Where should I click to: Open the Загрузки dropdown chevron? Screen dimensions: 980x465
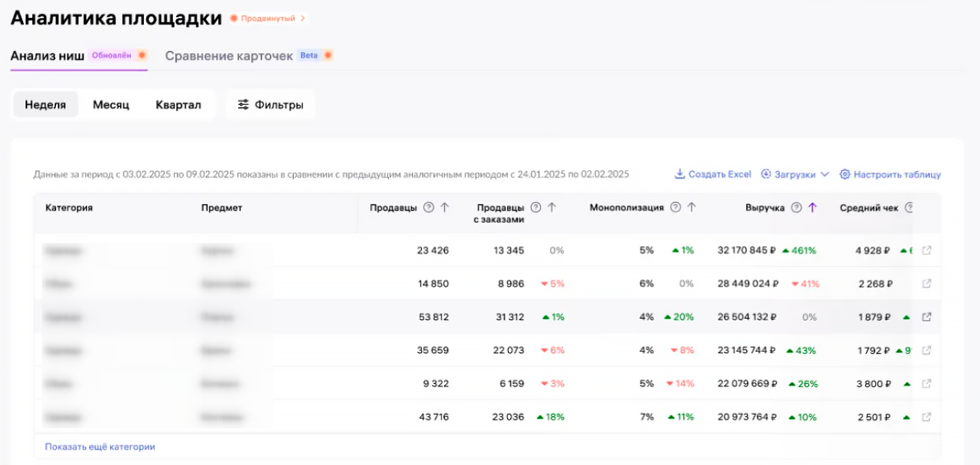coord(824,173)
